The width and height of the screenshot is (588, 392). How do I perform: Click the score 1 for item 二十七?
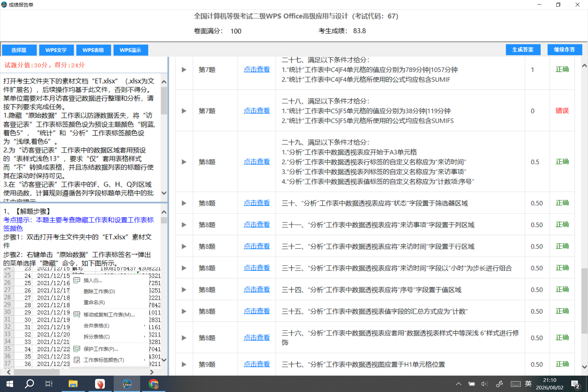click(x=532, y=70)
